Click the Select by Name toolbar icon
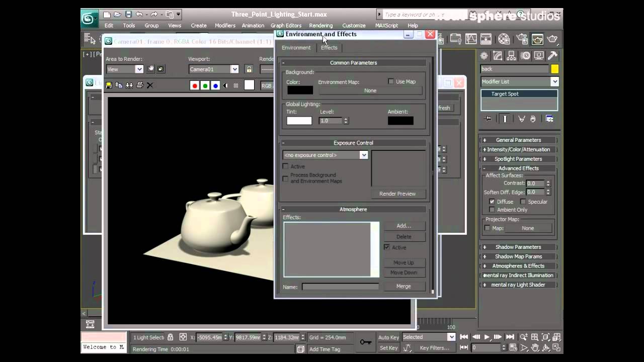Screen dimensions: 644x362 pyautogui.click(x=90, y=39)
